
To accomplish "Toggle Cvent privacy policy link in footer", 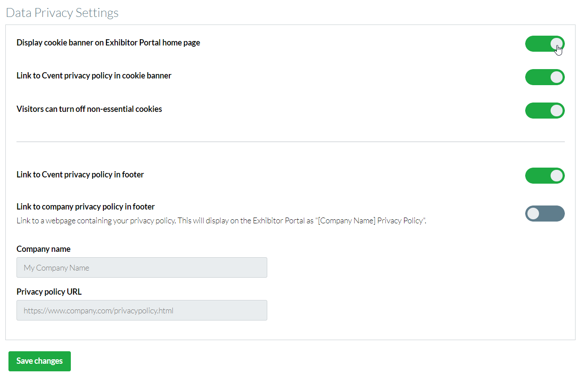I will (544, 176).
